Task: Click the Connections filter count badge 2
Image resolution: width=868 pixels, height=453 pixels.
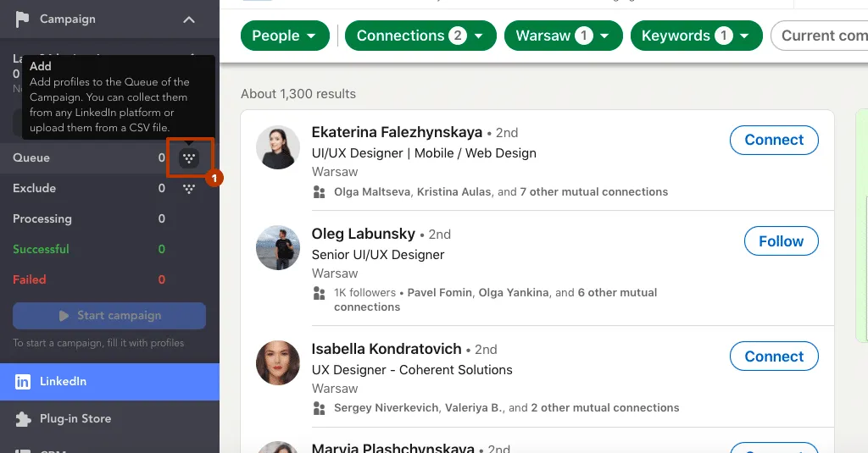Action: tap(458, 36)
